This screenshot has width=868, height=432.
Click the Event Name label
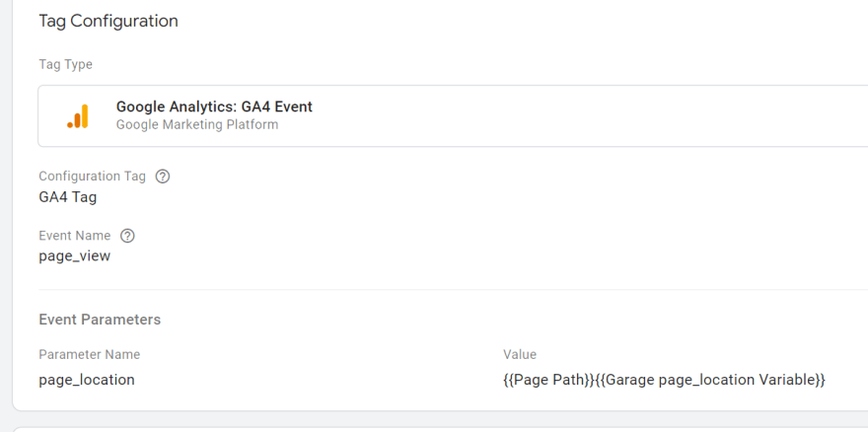click(x=74, y=236)
